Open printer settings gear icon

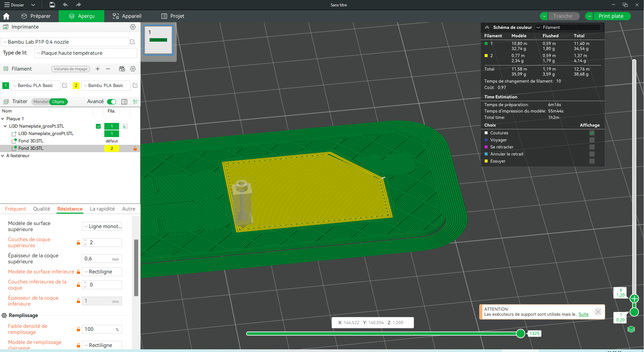[133, 27]
